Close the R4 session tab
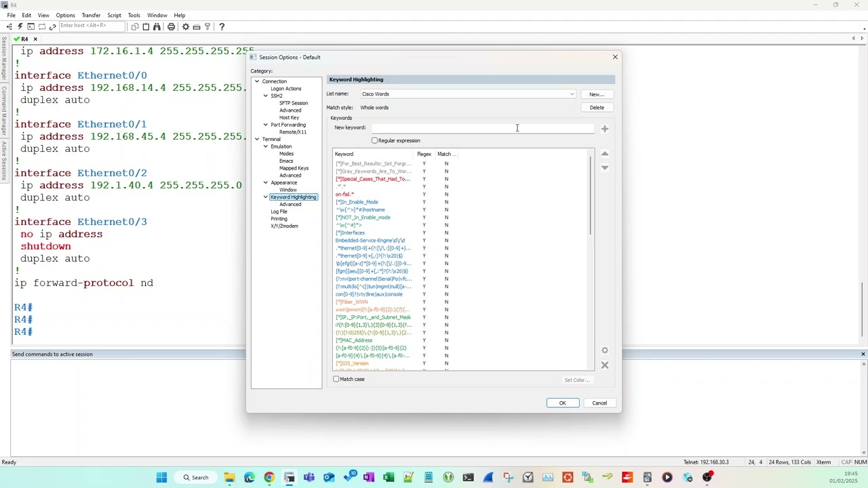 point(35,39)
